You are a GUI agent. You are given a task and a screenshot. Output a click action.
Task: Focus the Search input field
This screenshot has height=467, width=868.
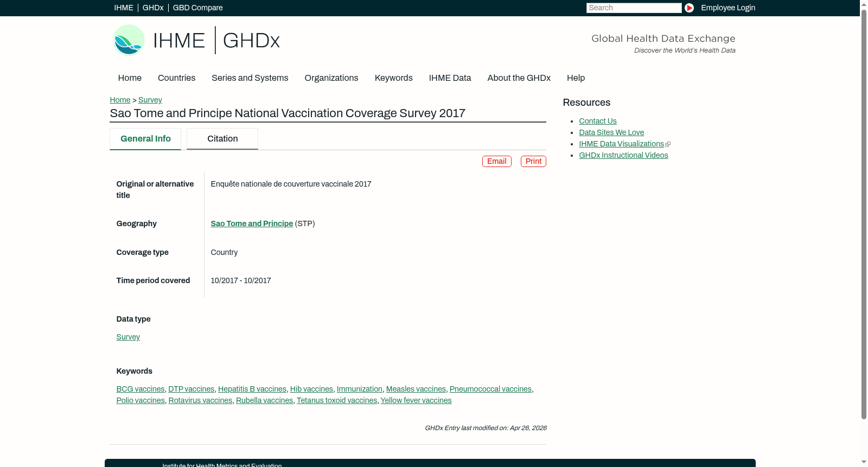[x=634, y=8]
